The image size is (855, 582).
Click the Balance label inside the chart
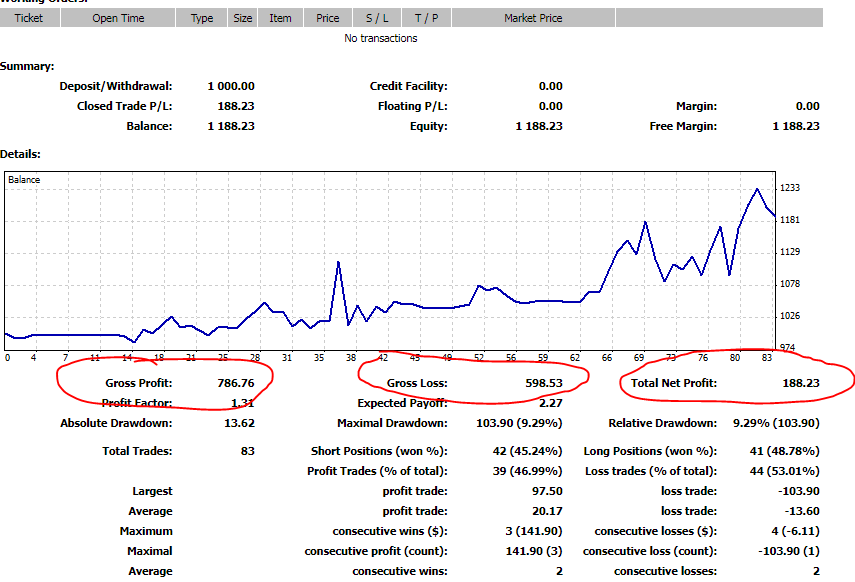click(x=24, y=180)
